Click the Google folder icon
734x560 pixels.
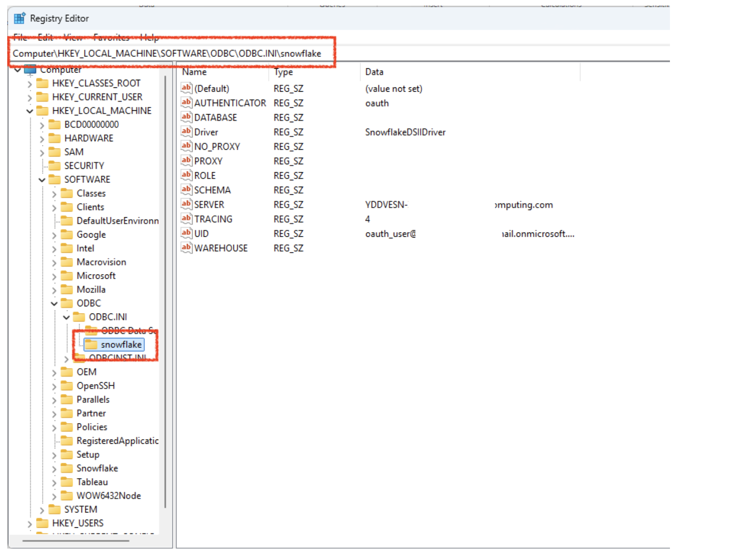(x=67, y=234)
